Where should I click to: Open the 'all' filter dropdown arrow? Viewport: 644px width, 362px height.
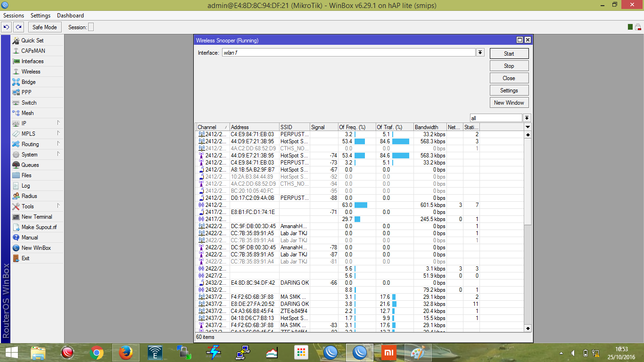point(527,118)
